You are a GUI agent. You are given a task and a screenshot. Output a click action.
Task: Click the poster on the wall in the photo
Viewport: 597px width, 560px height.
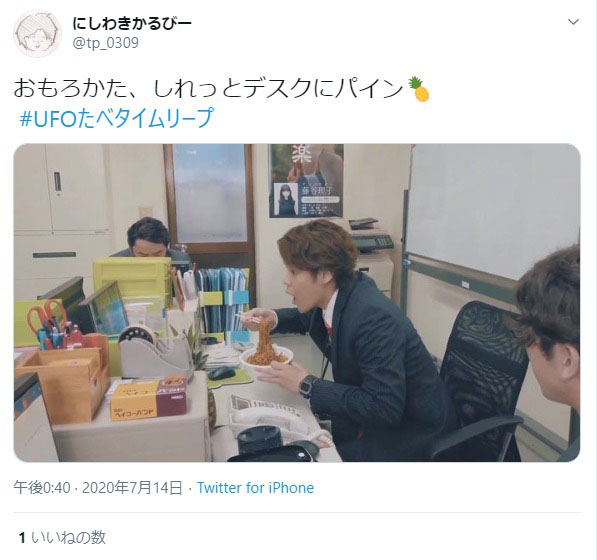[x=306, y=180]
